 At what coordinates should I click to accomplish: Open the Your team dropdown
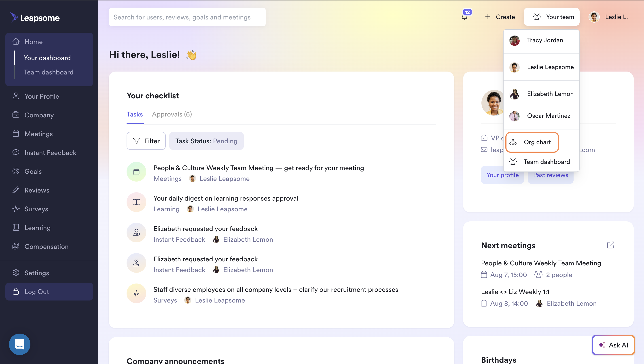(x=551, y=17)
